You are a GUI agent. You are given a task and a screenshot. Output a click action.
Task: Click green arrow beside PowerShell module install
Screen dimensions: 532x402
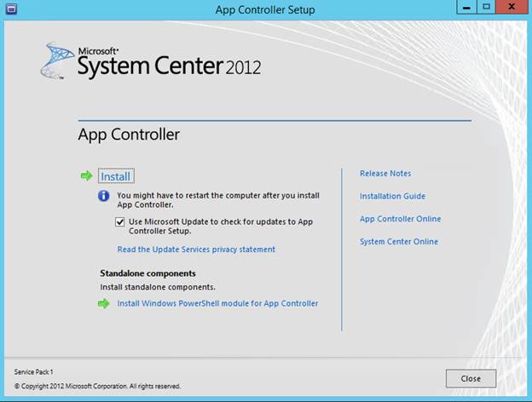103,303
